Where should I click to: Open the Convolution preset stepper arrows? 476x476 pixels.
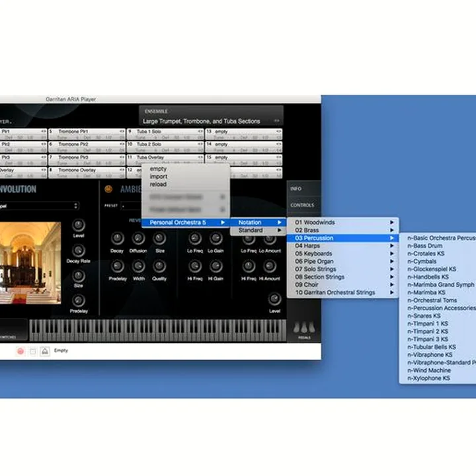(x=75, y=206)
